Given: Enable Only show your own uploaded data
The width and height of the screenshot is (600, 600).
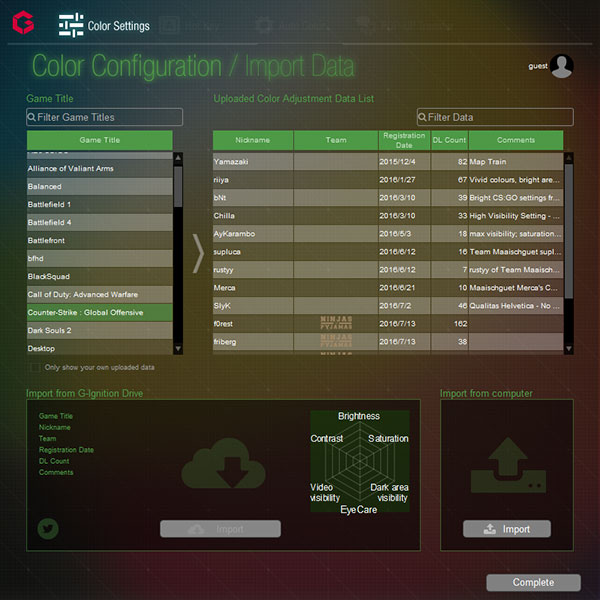Looking at the screenshot, I should tap(35, 367).
